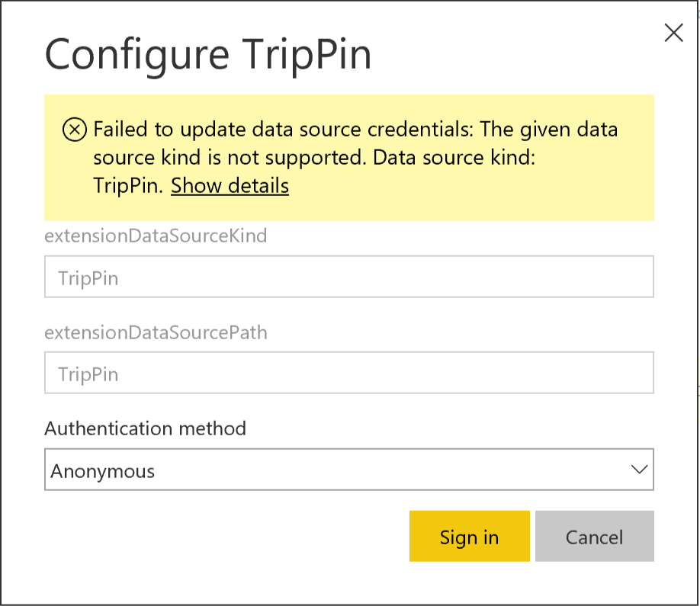Click the error icon in the warning banner

click(74, 130)
